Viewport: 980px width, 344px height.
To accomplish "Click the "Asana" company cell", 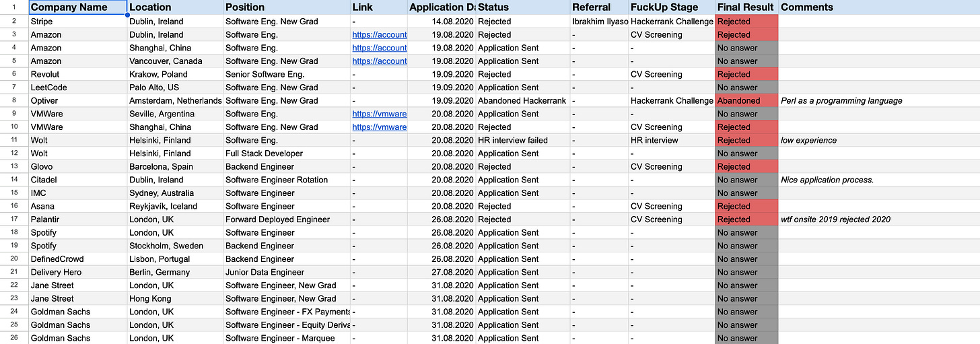I will (77, 206).
